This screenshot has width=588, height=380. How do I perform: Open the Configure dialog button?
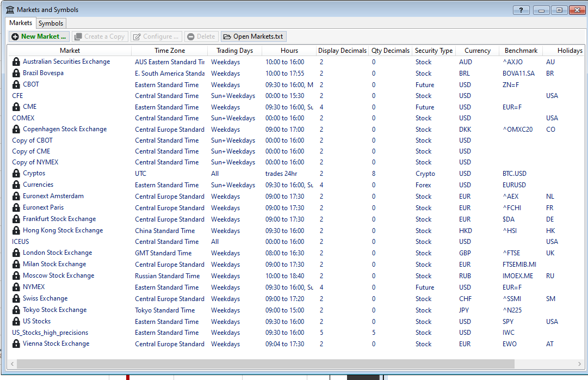pyautogui.click(x=156, y=36)
